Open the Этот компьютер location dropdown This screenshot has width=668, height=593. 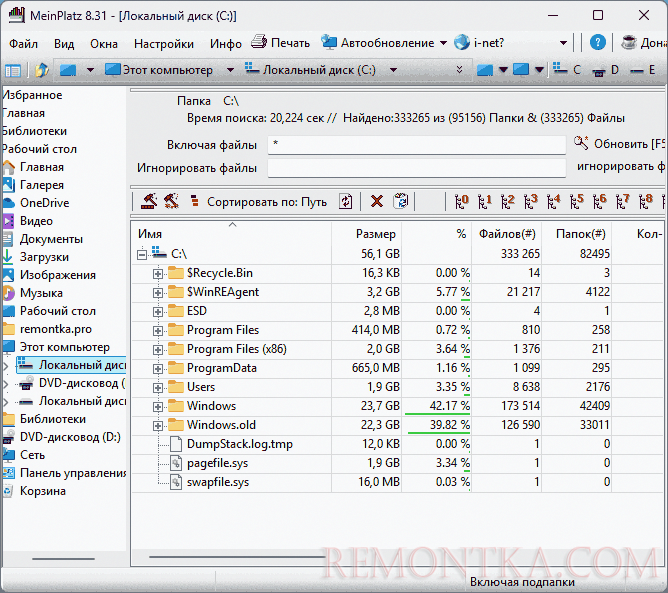pyautogui.click(x=230, y=70)
